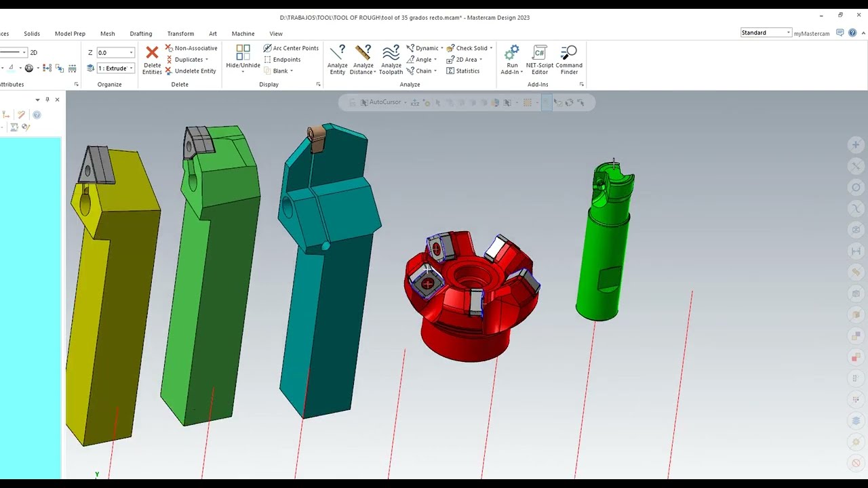Open the Add-Ins group dialog launcher
This screenshot has height=488, width=868.
(x=581, y=85)
